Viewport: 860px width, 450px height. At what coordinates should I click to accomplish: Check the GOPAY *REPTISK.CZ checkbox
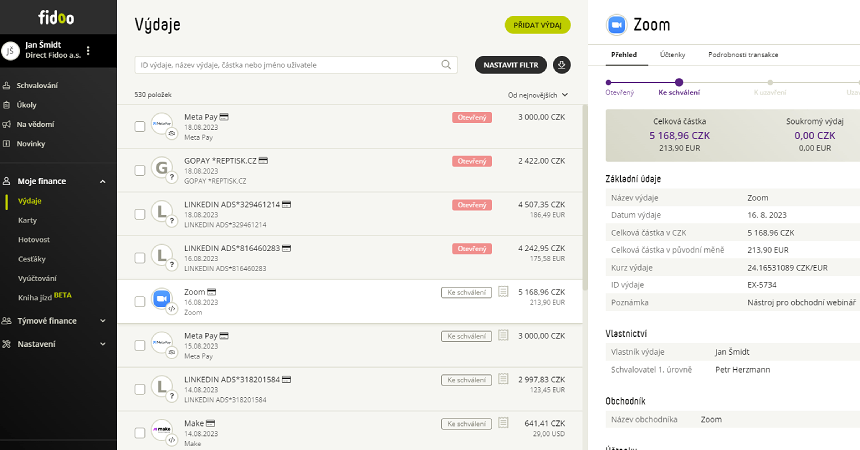click(x=140, y=171)
